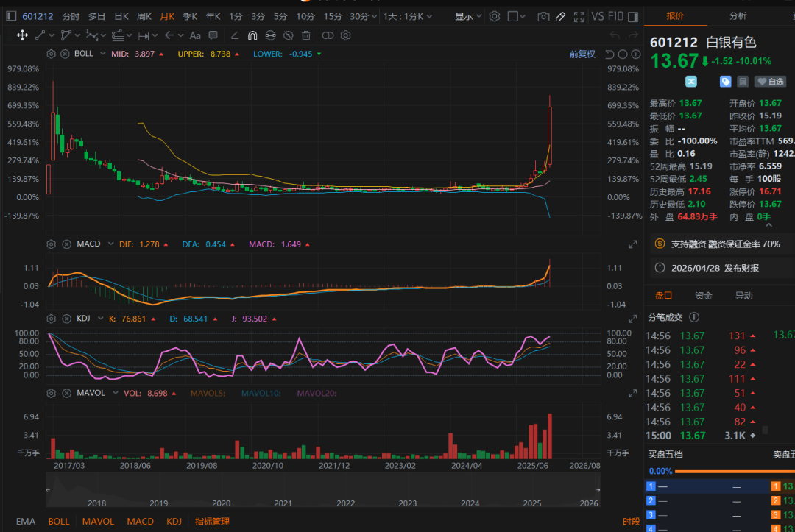
Task: Delete all drawings with trash icon
Action: tap(306, 35)
